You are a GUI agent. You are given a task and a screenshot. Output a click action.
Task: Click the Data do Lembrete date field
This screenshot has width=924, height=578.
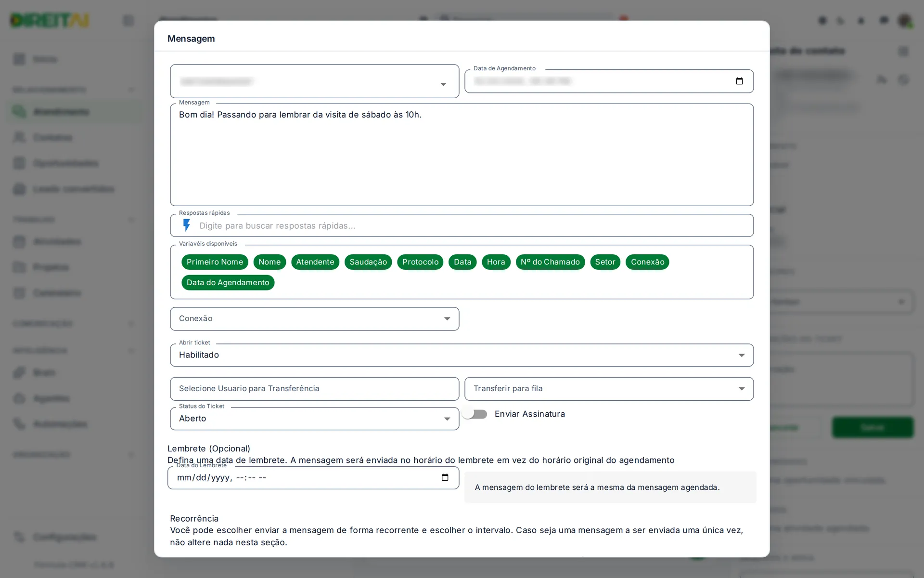pyautogui.click(x=313, y=478)
